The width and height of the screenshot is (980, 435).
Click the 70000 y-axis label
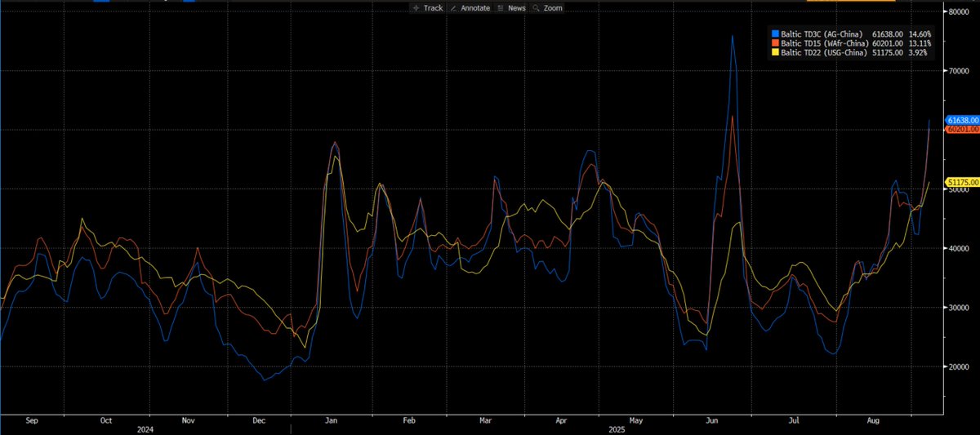coord(958,71)
